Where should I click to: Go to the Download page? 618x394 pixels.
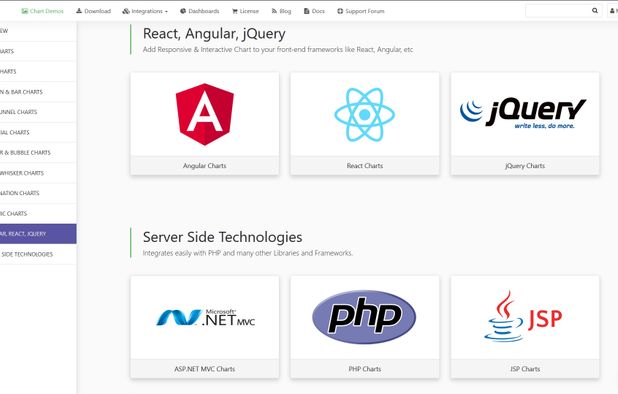93,11
